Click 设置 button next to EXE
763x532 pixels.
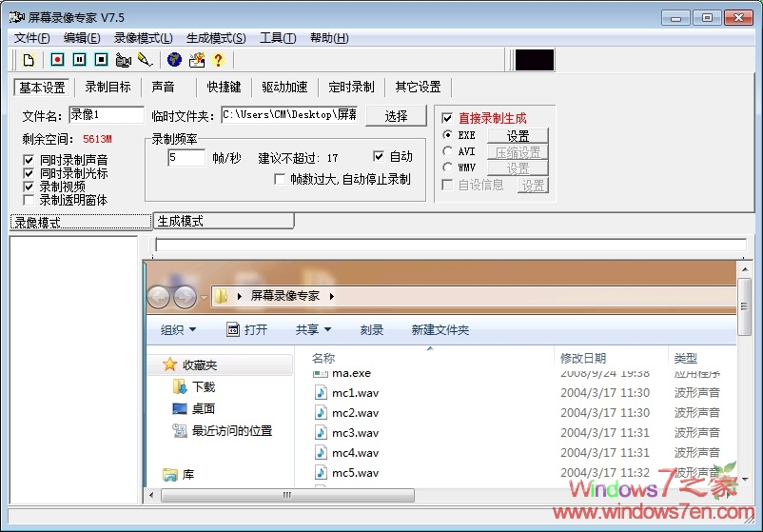tap(518, 136)
